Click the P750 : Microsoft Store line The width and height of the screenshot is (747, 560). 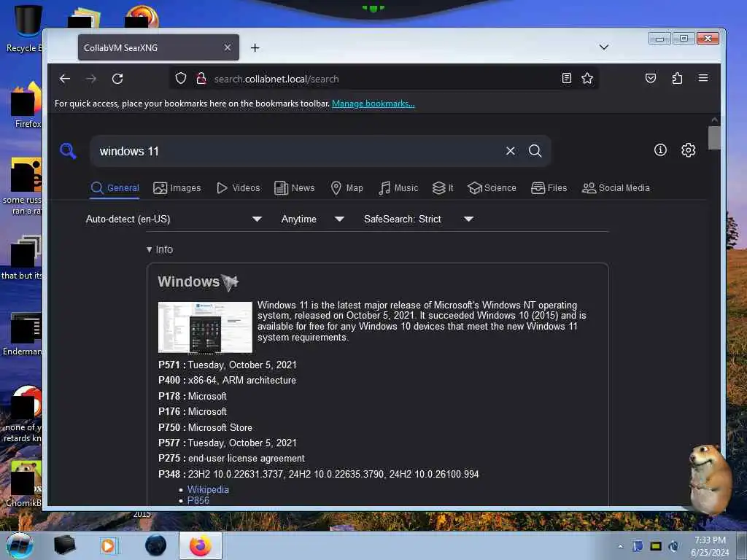[205, 427]
